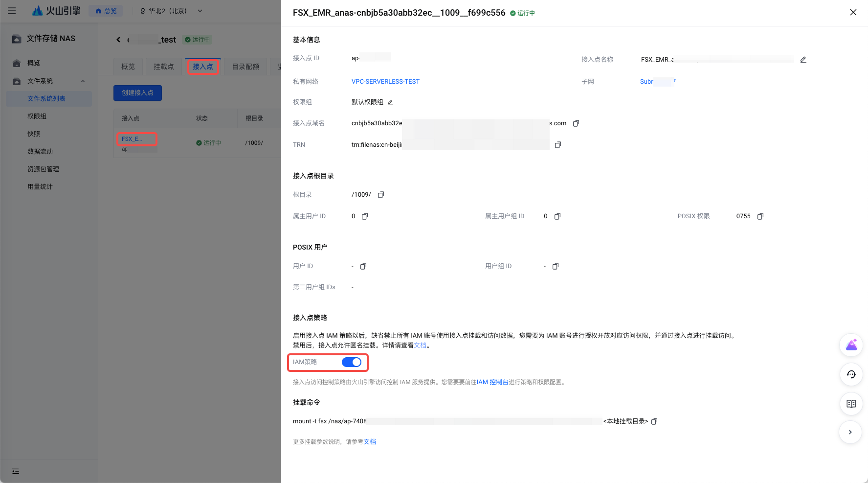The width and height of the screenshot is (868, 483).
Task: Click the 创建接入点 button
Action: click(x=137, y=93)
